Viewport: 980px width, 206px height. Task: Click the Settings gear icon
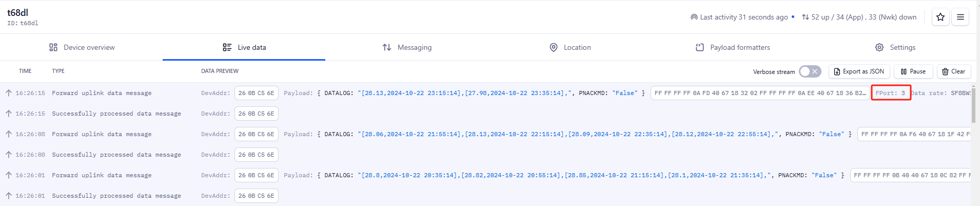point(879,47)
